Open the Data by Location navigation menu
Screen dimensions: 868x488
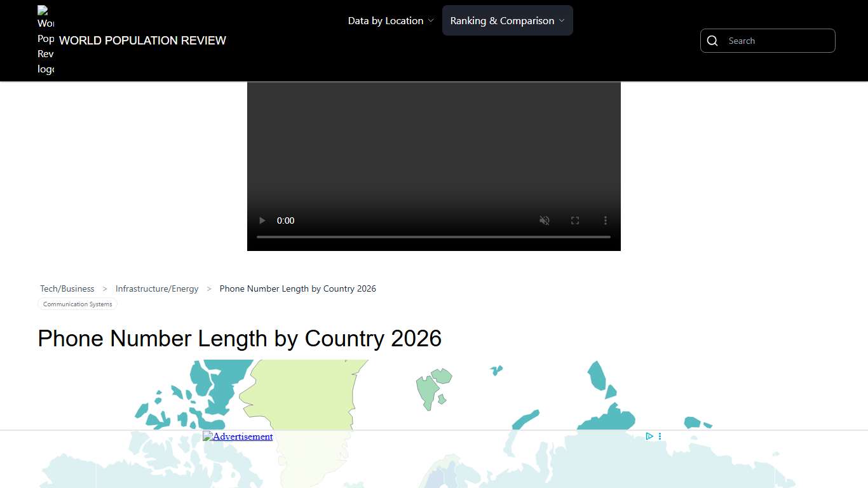(385, 20)
